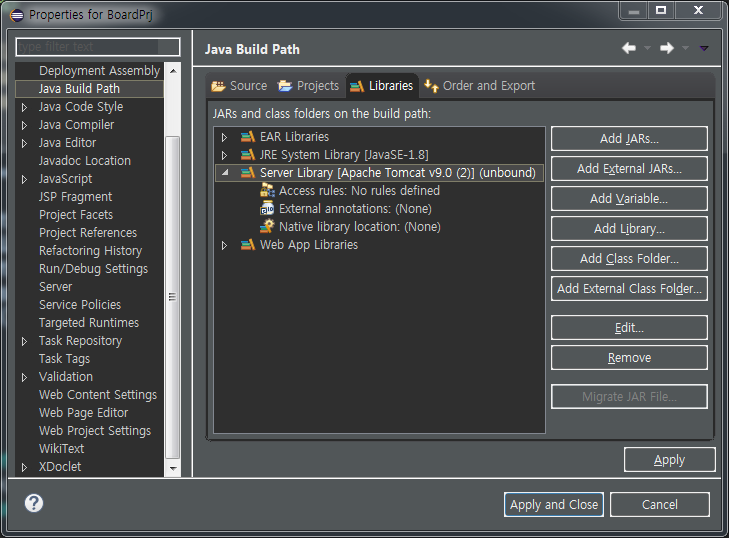Click the sidebar scroll up arrow
This screenshot has width=729, height=538.
pyautogui.click(x=173, y=71)
